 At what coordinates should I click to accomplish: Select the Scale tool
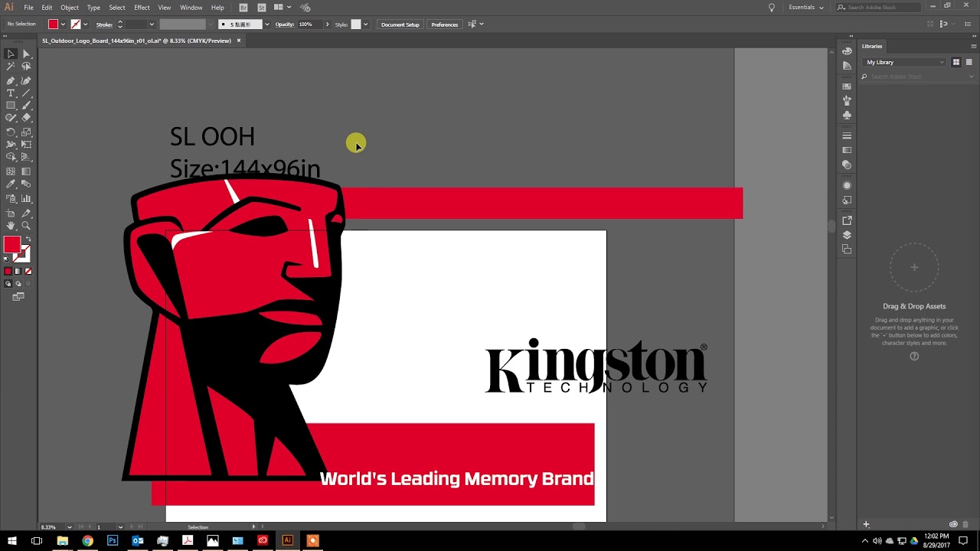[x=26, y=132]
